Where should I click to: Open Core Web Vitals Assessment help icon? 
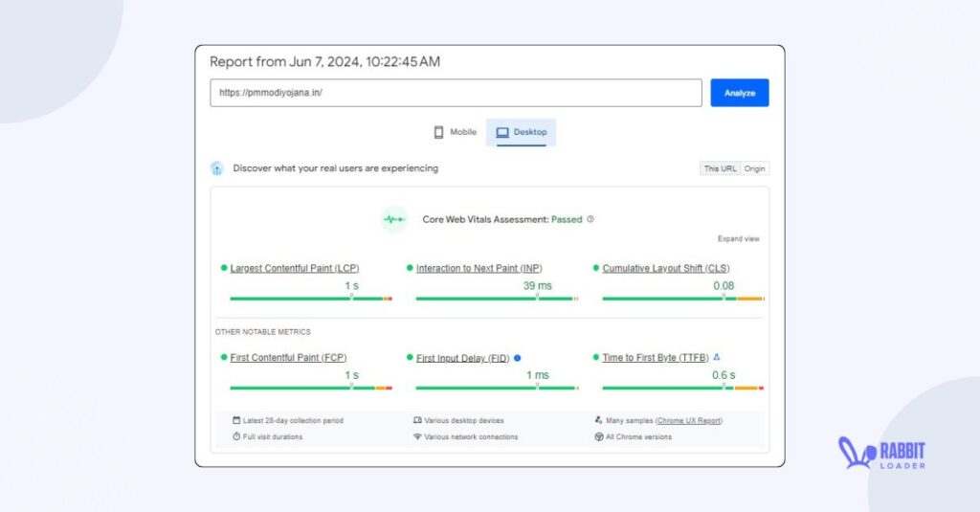(x=590, y=219)
